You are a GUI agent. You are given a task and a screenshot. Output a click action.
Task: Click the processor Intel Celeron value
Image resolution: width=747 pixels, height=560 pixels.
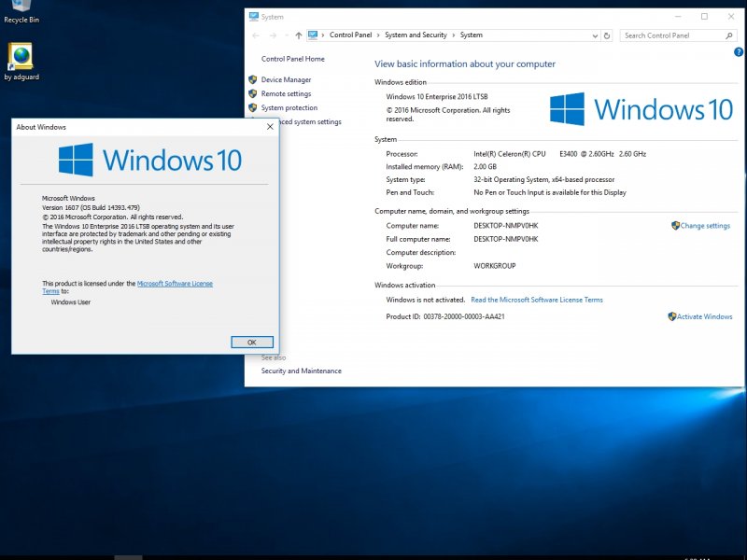(x=559, y=154)
